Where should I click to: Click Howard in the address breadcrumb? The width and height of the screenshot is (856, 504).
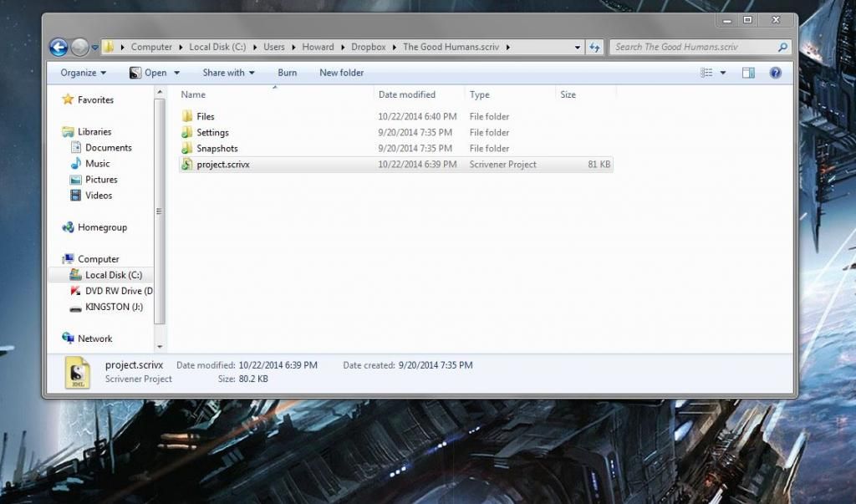318,47
